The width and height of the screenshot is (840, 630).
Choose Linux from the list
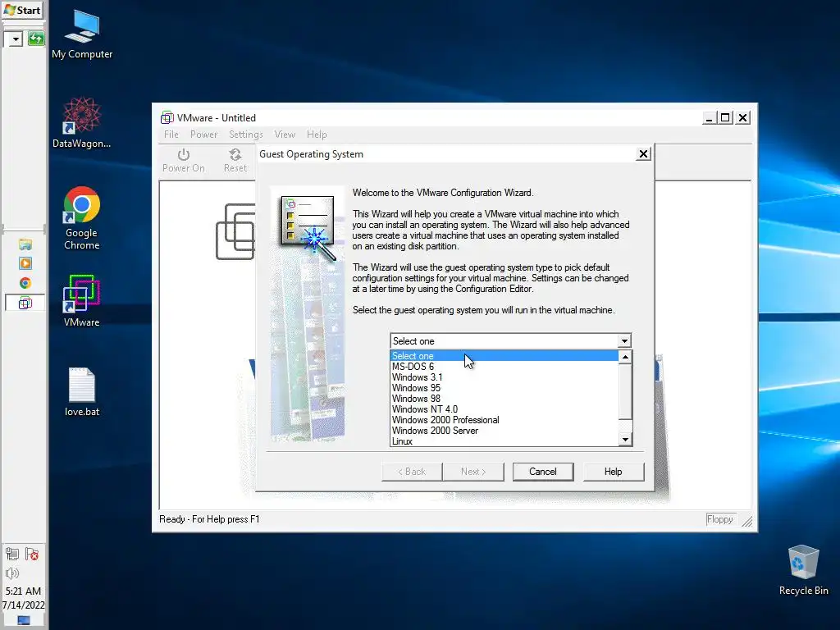504,441
